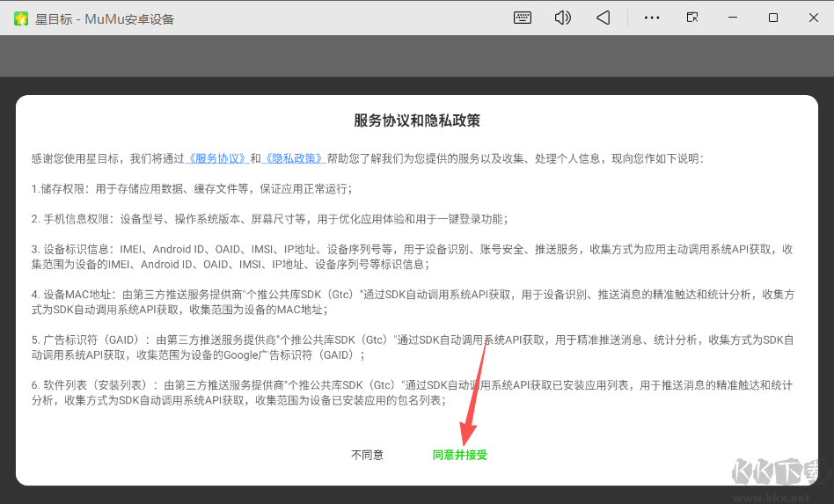
Task: Click the volume speaker icon
Action: pos(563,18)
